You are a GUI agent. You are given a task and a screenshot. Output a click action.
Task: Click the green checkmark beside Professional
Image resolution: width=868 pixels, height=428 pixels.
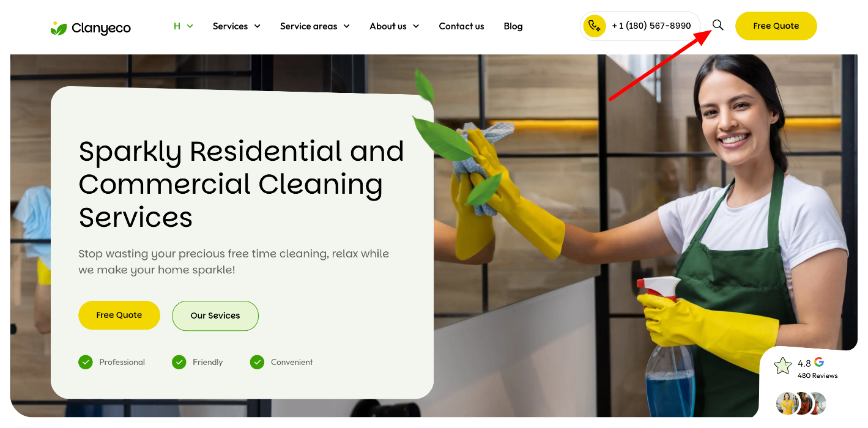click(85, 362)
